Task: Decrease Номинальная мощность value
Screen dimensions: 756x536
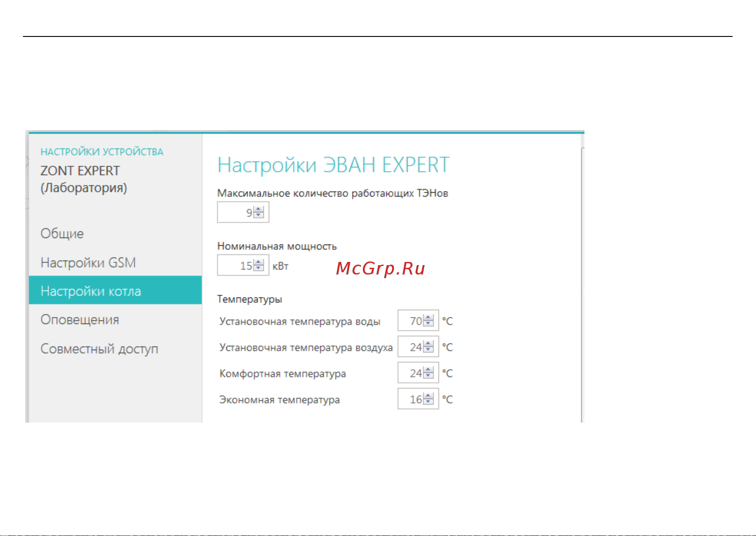Action: (x=258, y=268)
